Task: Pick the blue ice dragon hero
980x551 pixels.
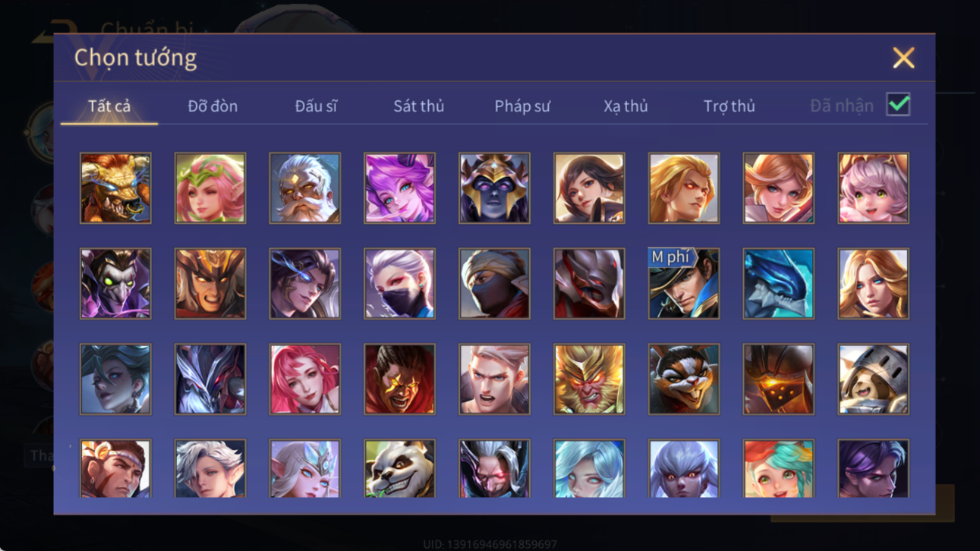Action: (x=779, y=284)
